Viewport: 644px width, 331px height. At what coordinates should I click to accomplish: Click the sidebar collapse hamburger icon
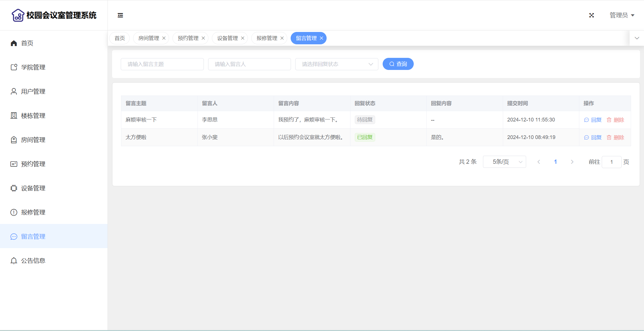(x=120, y=15)
